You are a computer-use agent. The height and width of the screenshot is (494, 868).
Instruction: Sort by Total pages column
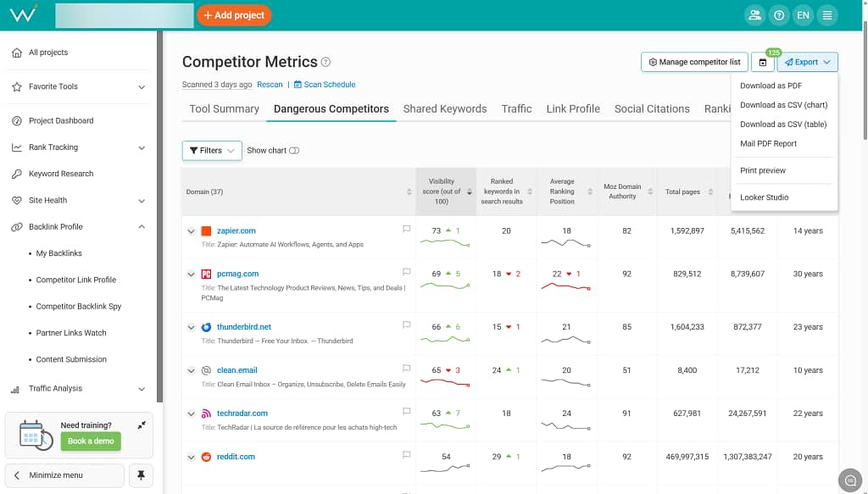click(x=711, y=192)
